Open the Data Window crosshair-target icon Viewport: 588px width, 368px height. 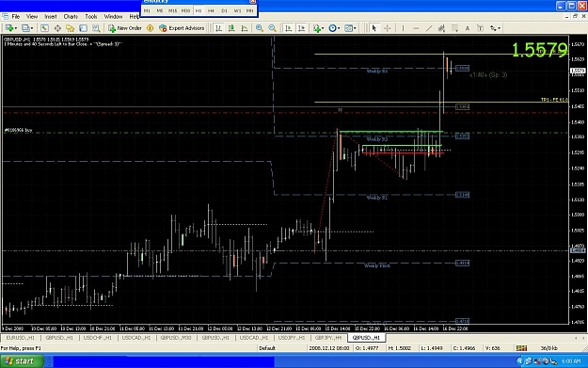coord(57,28)
